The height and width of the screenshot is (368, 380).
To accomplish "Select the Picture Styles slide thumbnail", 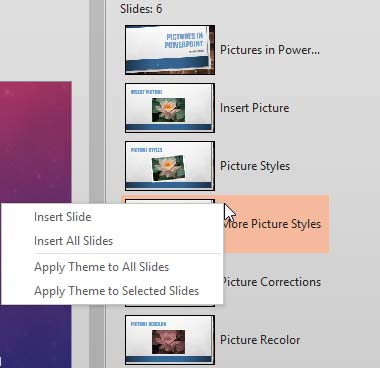I will (x=170, y=166).
